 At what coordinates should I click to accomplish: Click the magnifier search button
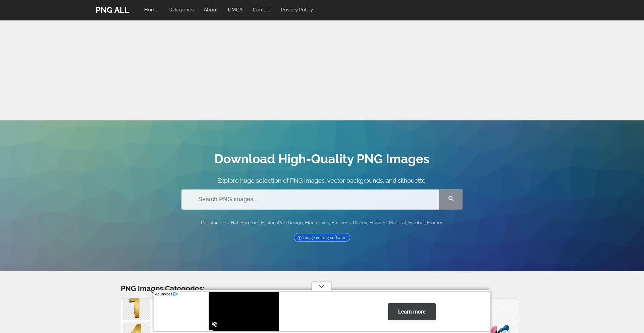click(450, 199)
